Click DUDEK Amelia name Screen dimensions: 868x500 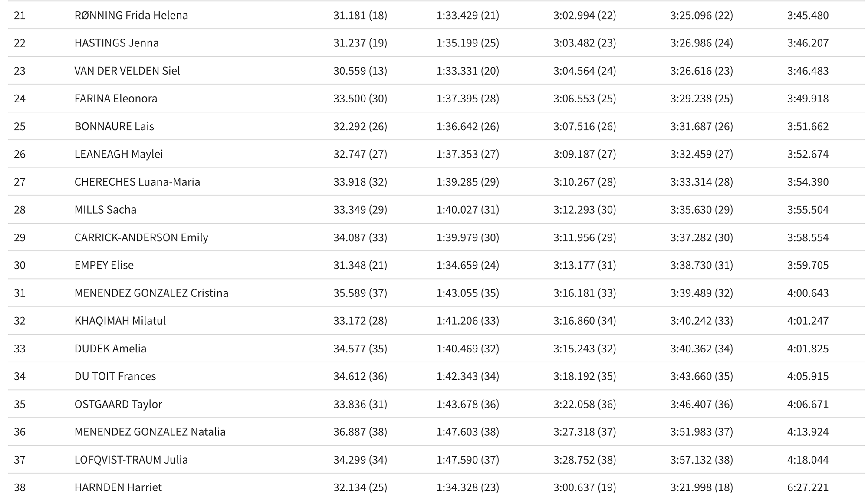click(110, 349)
